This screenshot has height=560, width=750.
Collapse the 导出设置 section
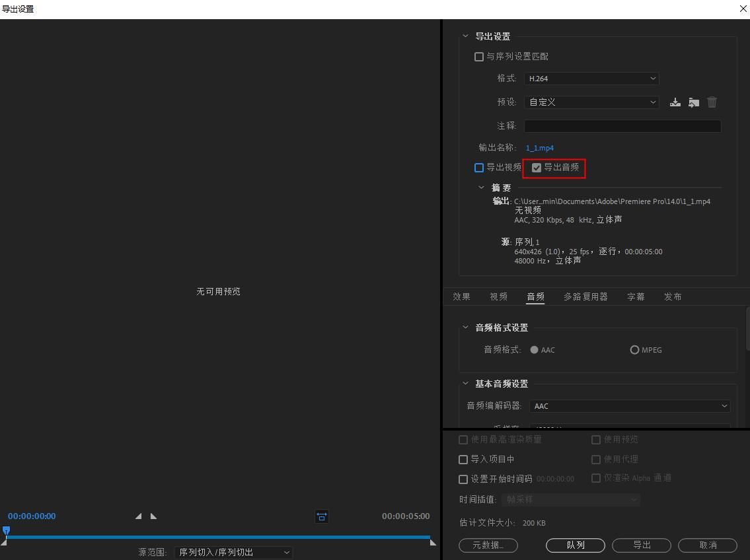point(465,36)
